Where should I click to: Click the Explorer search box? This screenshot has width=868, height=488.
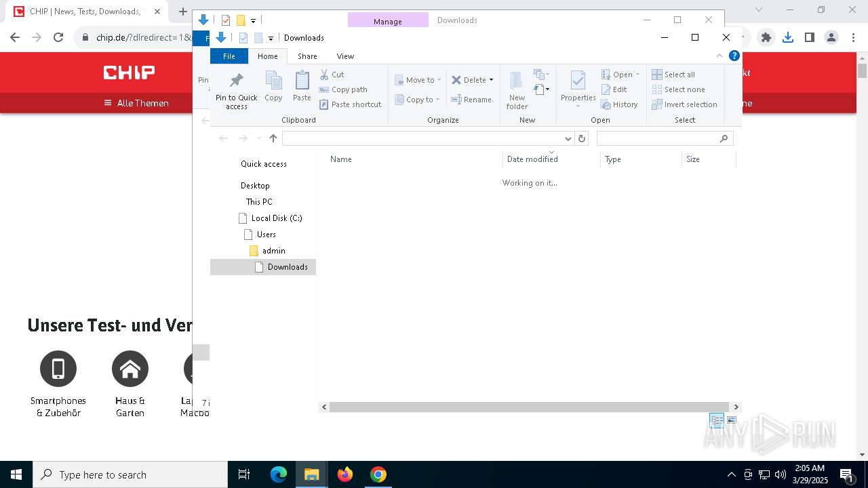(665, 138)
